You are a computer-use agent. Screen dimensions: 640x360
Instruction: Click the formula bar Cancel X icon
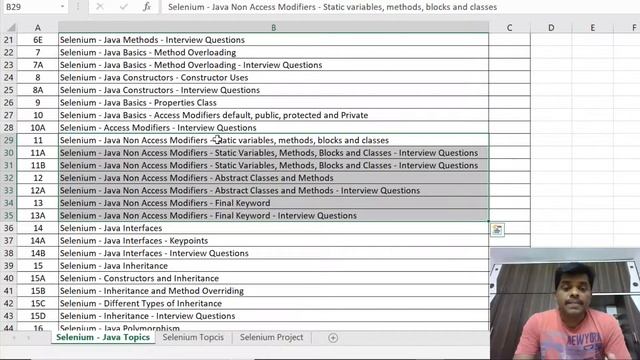[x=100, y=7]
